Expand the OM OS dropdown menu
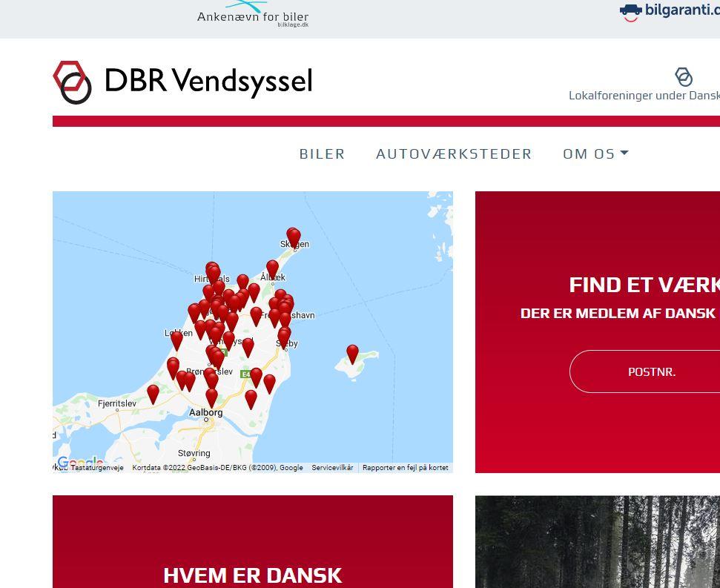The image size is (720, 588). [595, 153]
